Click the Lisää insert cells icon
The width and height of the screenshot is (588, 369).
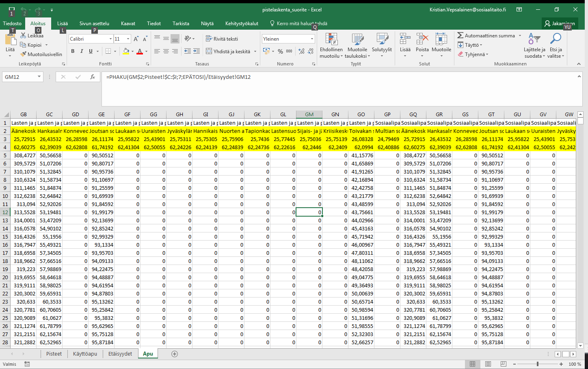(405, 39)
